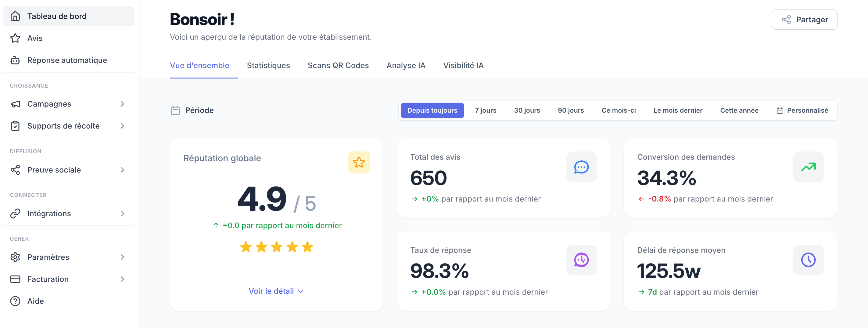Expand the Campagnes menu chevron
868x328 pixels.
click(123, 104)
